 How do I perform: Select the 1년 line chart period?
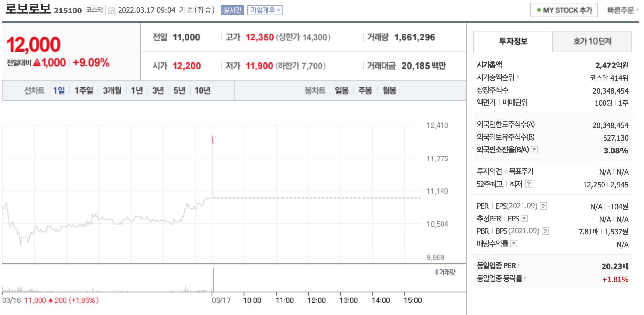tap(137, 90)
